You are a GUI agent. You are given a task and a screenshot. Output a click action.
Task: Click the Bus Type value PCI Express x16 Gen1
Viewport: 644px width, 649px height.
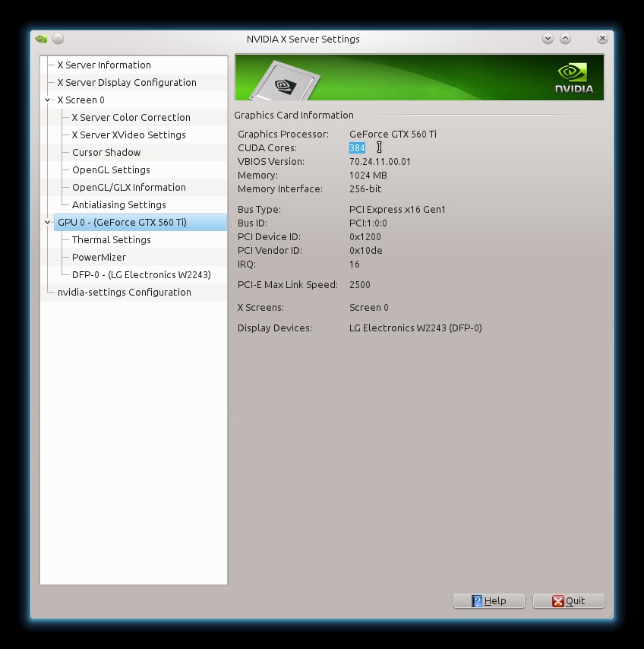pyautogui.click(x=397, y=210)
